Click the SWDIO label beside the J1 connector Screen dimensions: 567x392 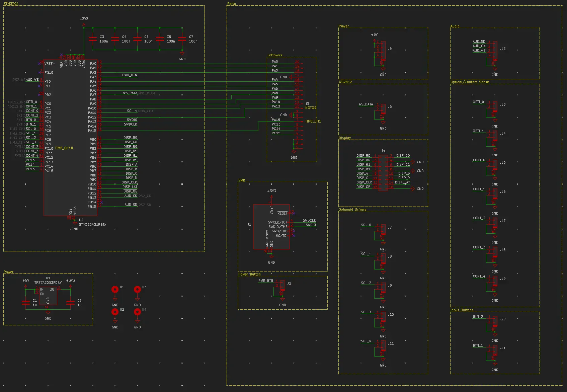311,225
